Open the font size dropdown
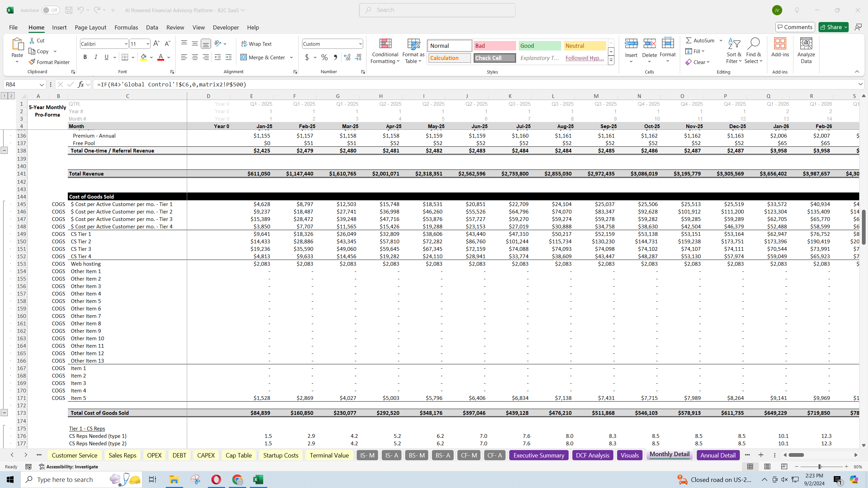This screenshot has height=488, width=868. 148,44
